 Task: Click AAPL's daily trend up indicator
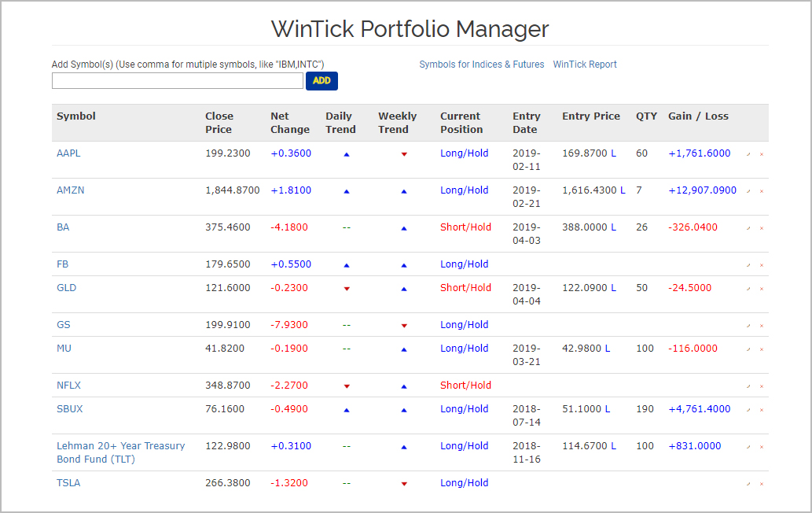pyautogui.click(x=346, y=154)
